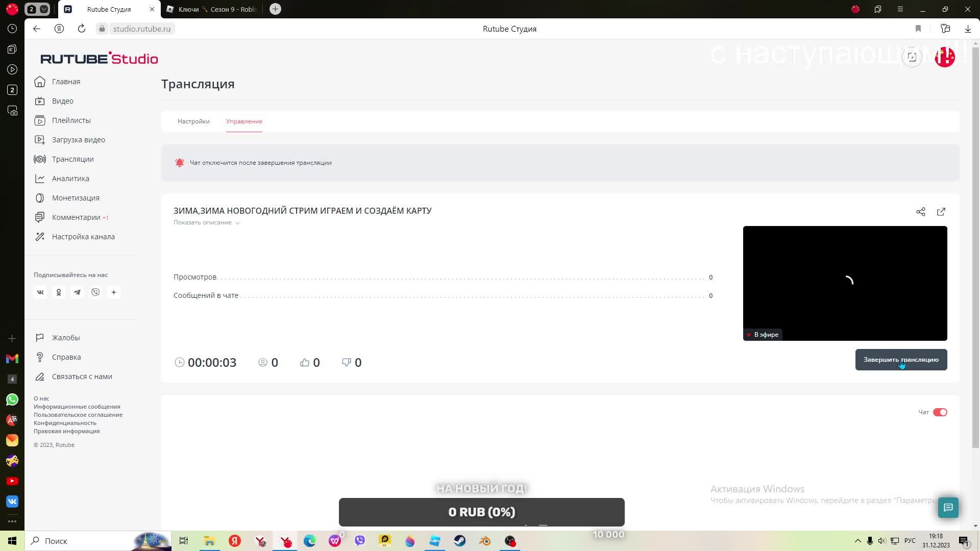Open Steam from the taskbar
The image size is (980, 551).
[460, 541]
